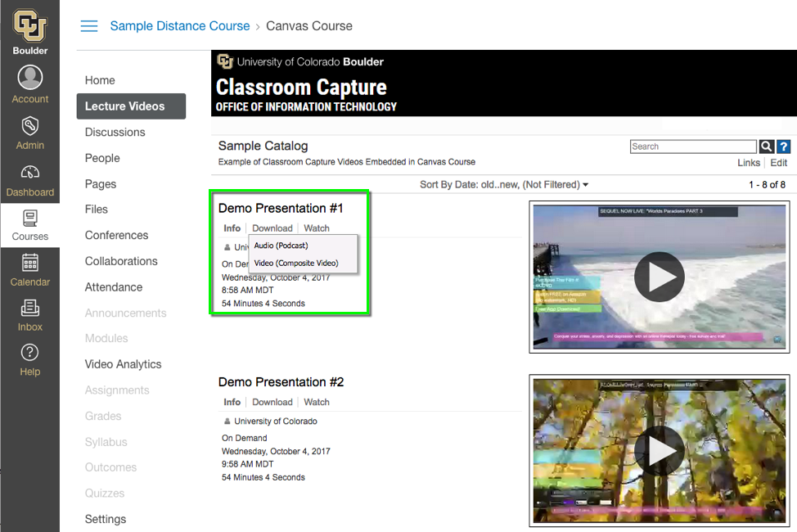Click the blue question mark help icon

(x=784, y=147)
